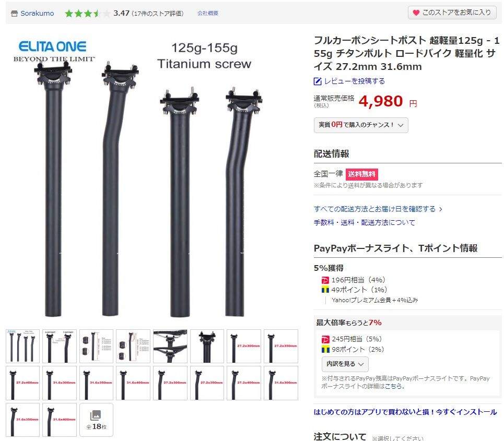Click the heart icon to favorite store
The image size is (504, 441).
pos(416,13)
